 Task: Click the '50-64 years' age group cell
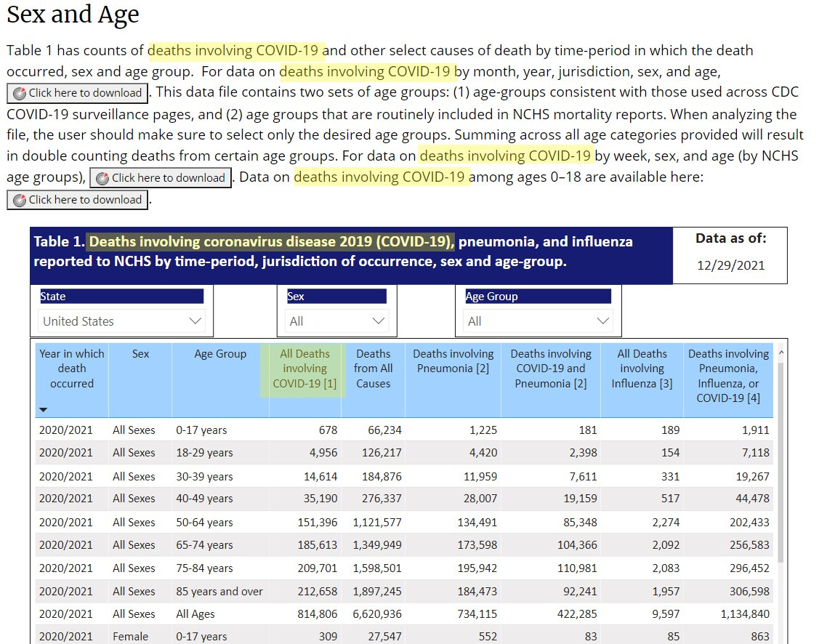(204, 523)
